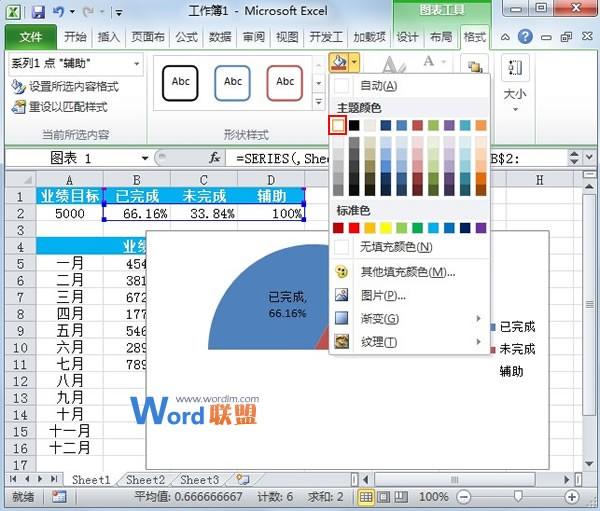The height and width of the screenshot is (511, 600).
Task: Open 其他填充颜色 (More Fill Colors) option
Action: tap(407, 271)
